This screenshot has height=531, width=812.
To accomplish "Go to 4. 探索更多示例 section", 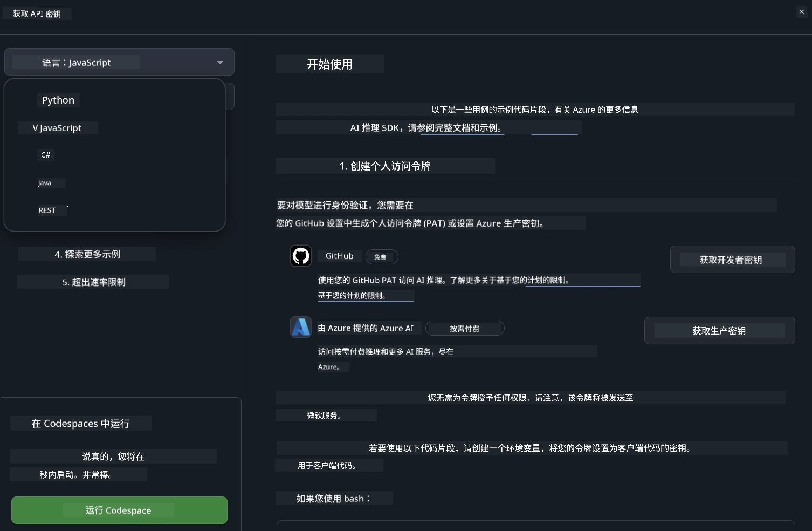I will [x=87, y=254].
